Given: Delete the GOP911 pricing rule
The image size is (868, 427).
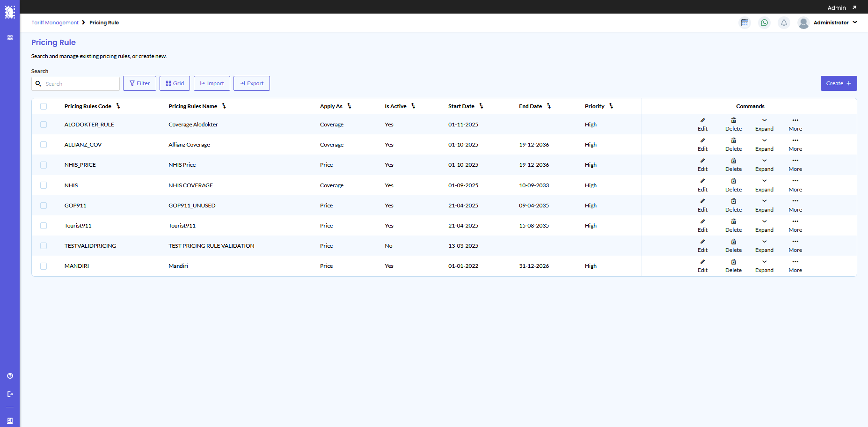Looking at the screenshot, I should coord(733,206).
